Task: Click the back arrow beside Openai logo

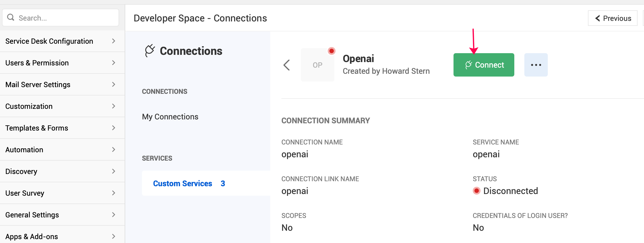Action: pos(287,65)
